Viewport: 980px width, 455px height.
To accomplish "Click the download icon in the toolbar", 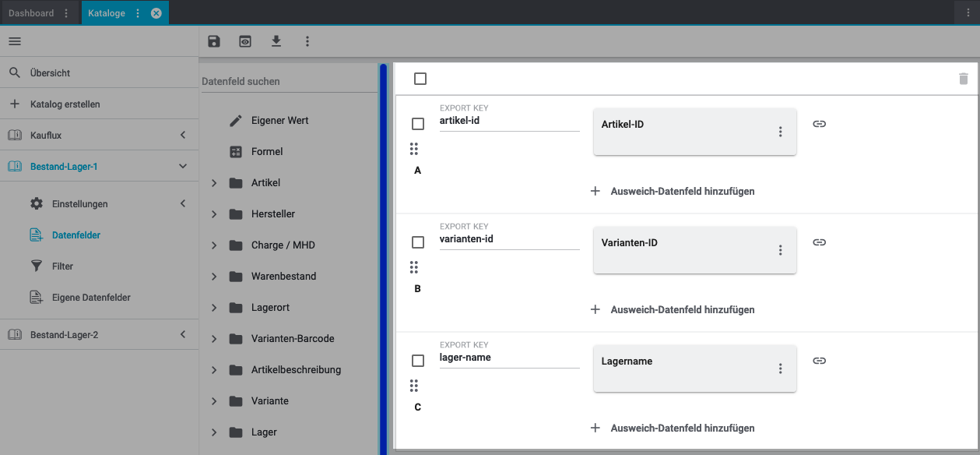I will pos(276,41).
